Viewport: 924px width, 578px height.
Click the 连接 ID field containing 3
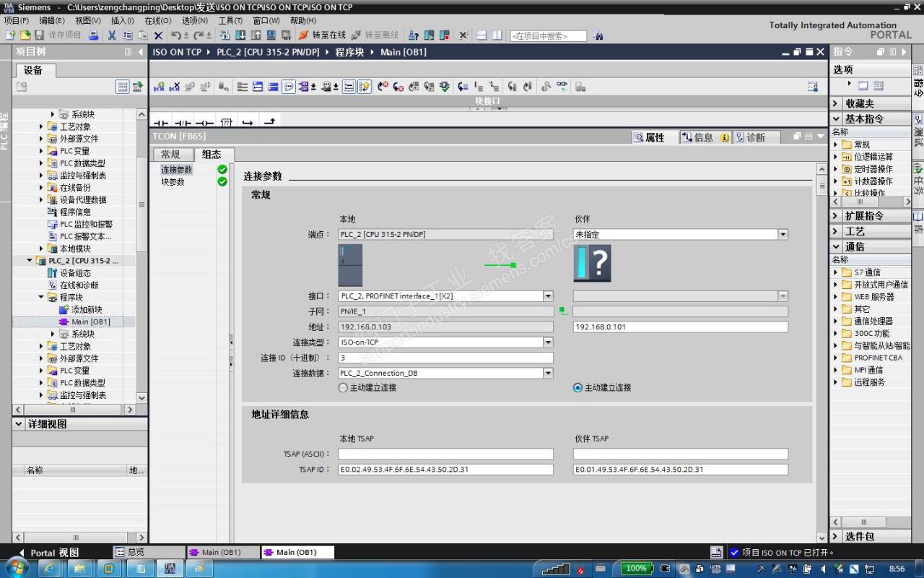445,358
